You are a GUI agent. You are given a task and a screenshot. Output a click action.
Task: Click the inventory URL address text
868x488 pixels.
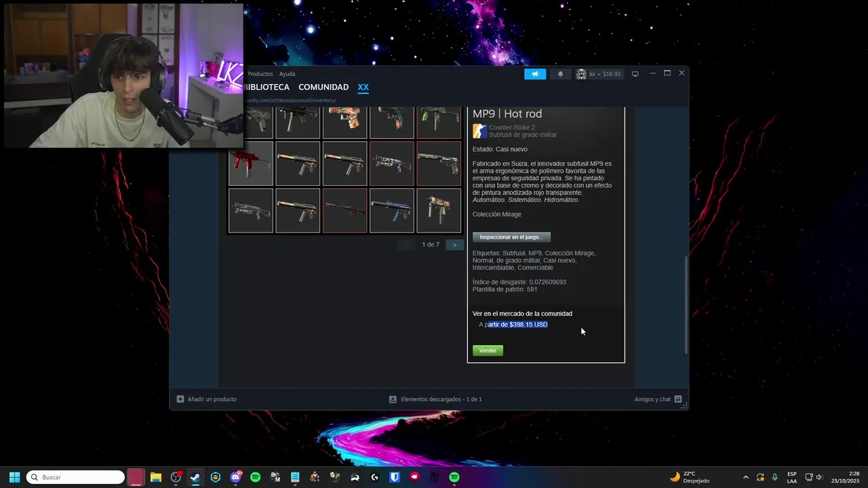[x=290, y=100]
